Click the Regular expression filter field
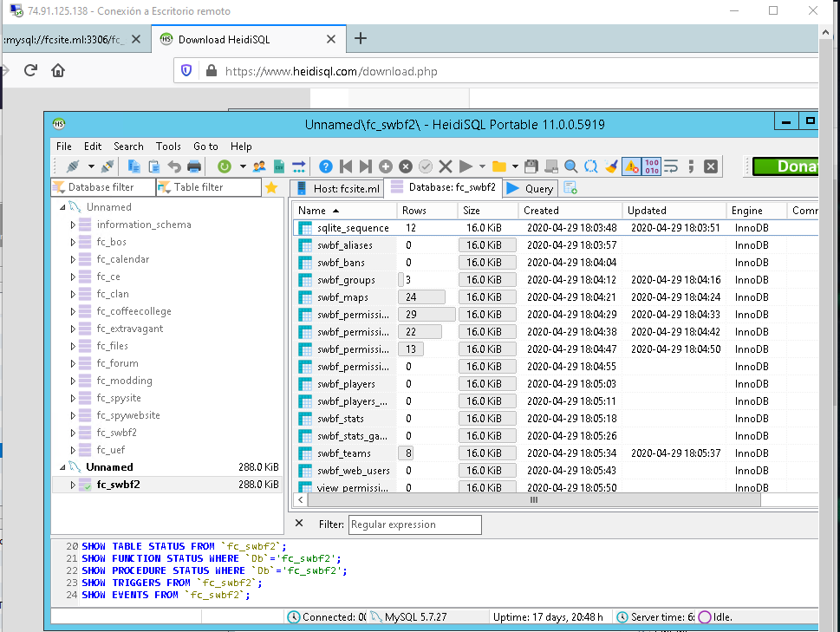This screenshot has height=632, width=840. 414,524
